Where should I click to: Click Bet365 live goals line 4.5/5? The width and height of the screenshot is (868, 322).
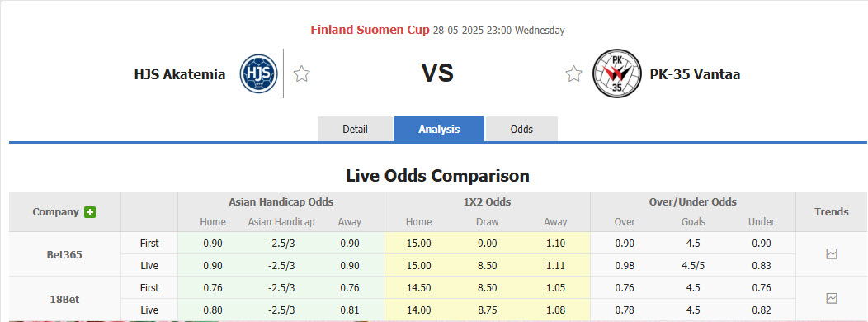tap(693, 266)
